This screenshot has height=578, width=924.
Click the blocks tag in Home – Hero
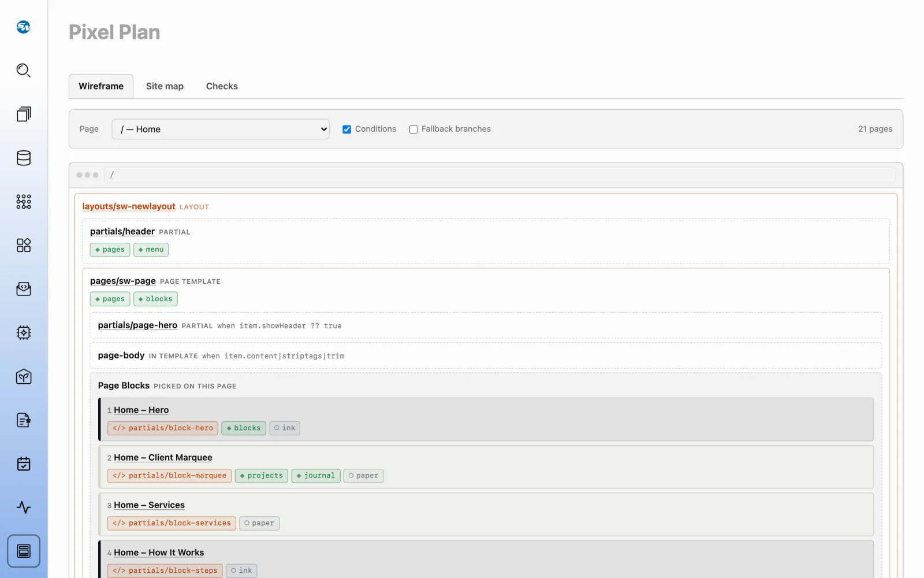pyautogui.click(x=244, y=428)
